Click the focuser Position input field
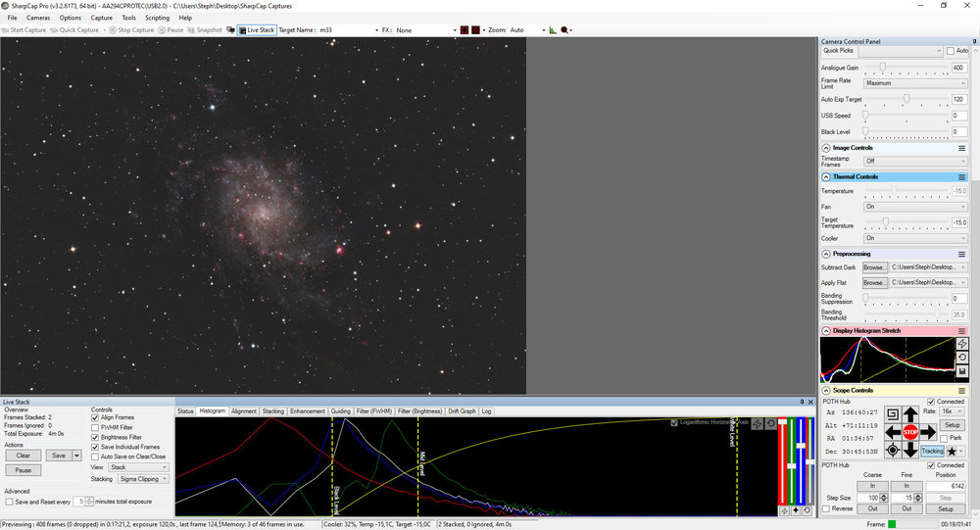The image size is (980, 530). pos(945,486)
